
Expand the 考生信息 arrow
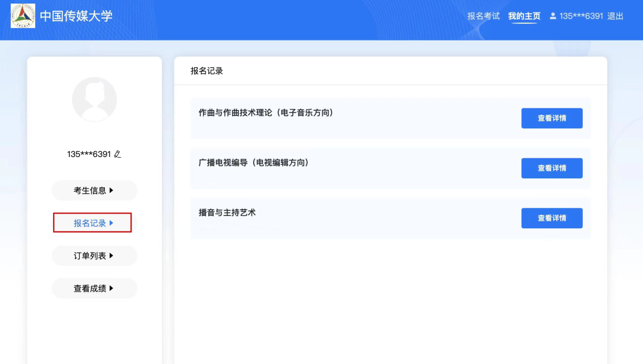111,190
